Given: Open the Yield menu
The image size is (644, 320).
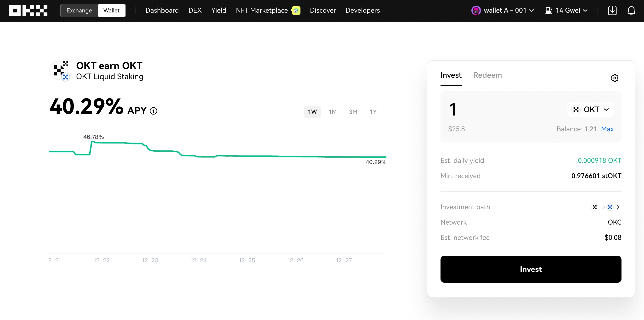Looking at the screenshot, I should [x=219, y=11].
